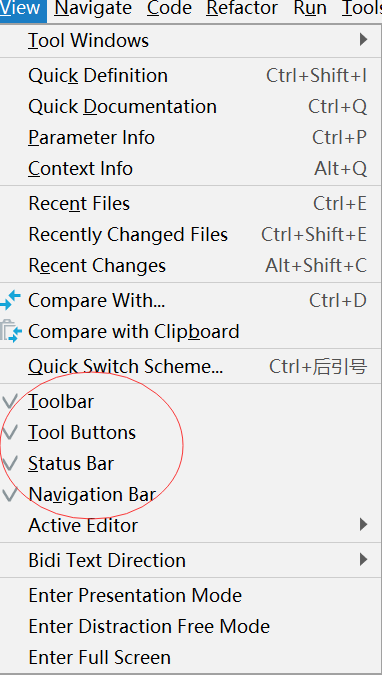Choose Quick Documentation entry
The image size is (382, 675).
tap(191, 107)
